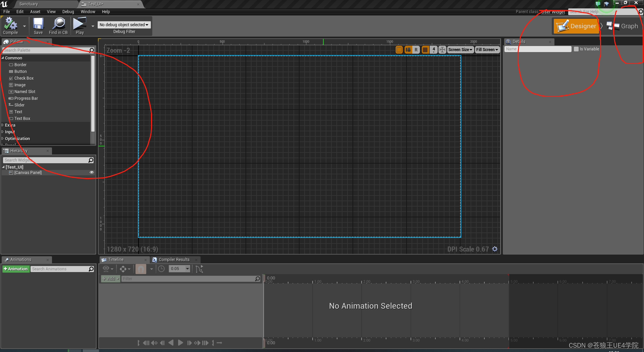Viewport: 644px width, 352px height.
Task: Select the transform widget icon near Fill Screen
Action: pyautogui.click(x=442, y=49)
